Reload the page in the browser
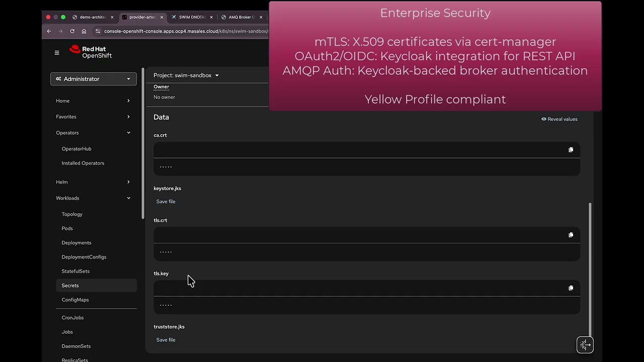 click(72, 31)
